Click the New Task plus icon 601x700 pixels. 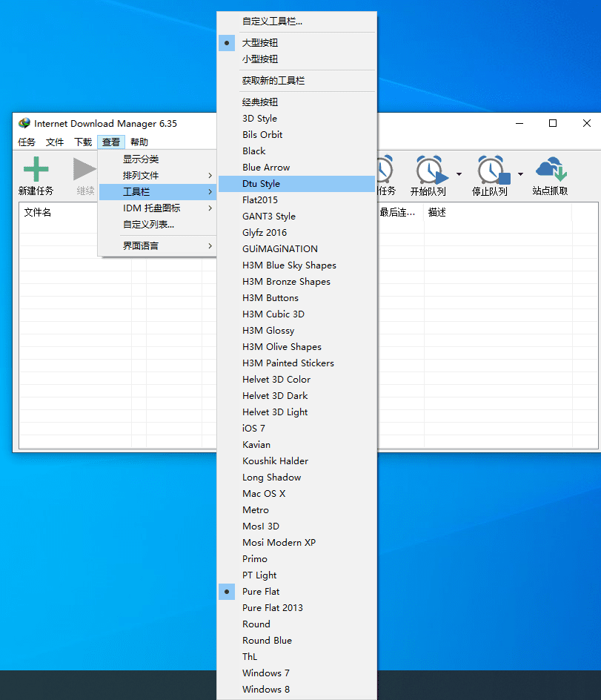pyautogui.click(x=36, y=169)
